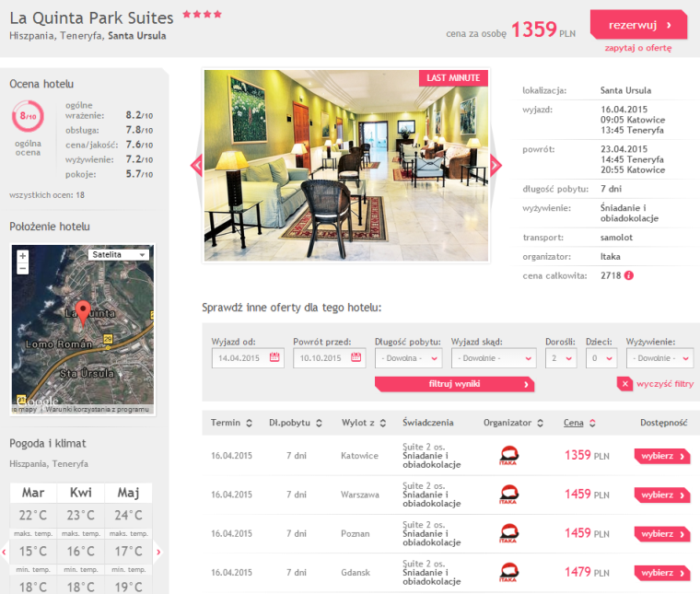Click the rezerwuj button
The image size is (700, 594).
(x=638, y=25)
